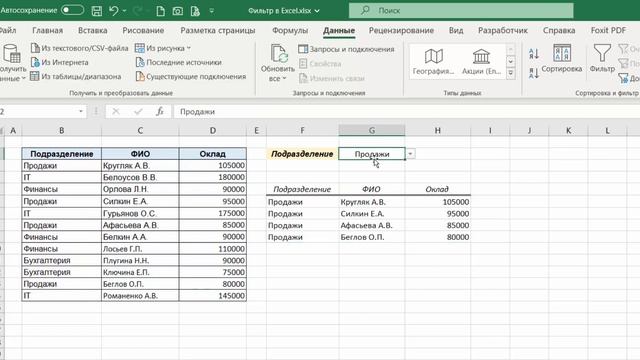Open the Справка tab
This screenshot has height=360, width=640.
[559, 30]
